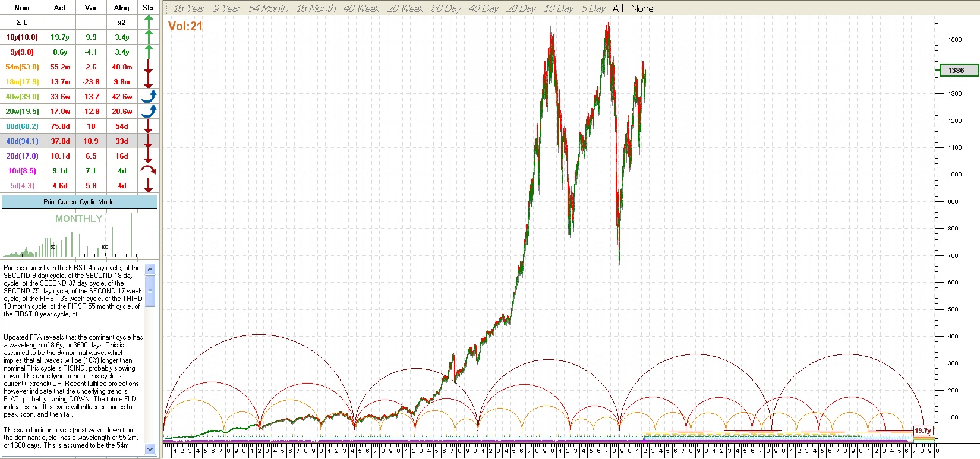The height and width of the screenshot is (459, 980).
Task: Click the MONTHLY histogram thumbnail
Action: (80, 235)
